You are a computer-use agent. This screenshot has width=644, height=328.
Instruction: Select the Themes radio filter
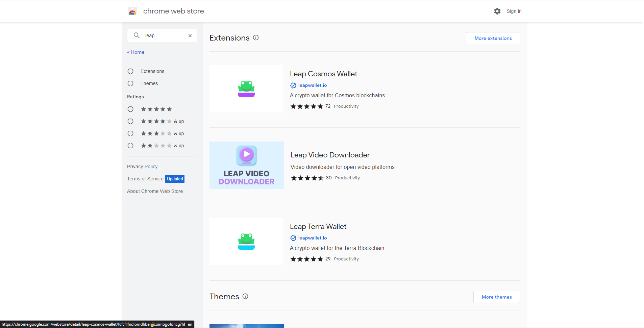(x=130, y=83)
